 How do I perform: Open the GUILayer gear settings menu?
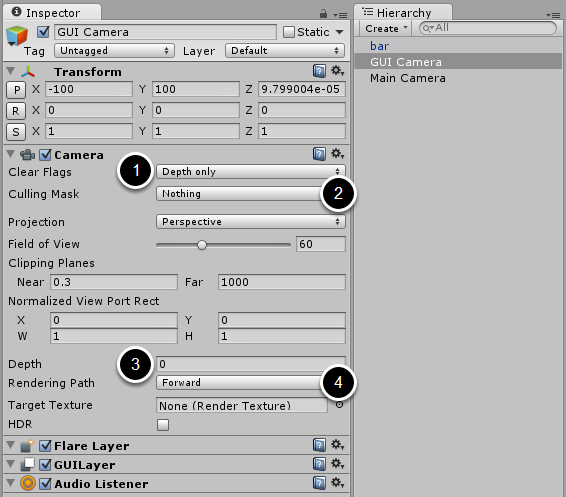point(338,463)
